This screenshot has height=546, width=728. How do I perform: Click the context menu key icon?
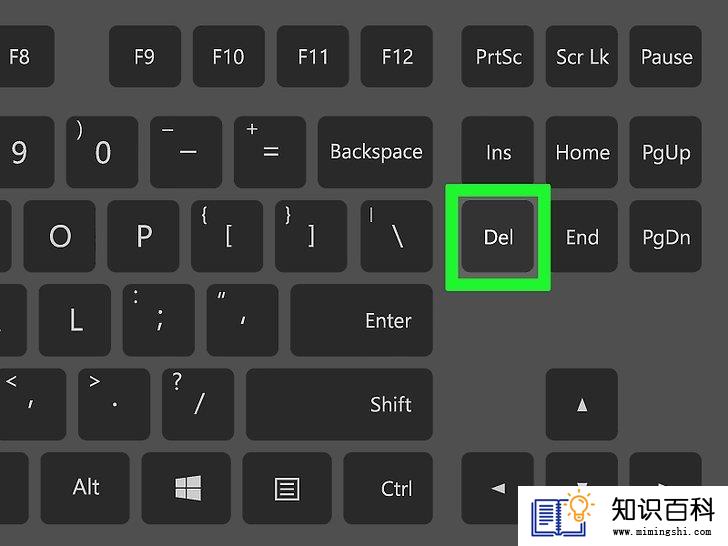[287, 488]
